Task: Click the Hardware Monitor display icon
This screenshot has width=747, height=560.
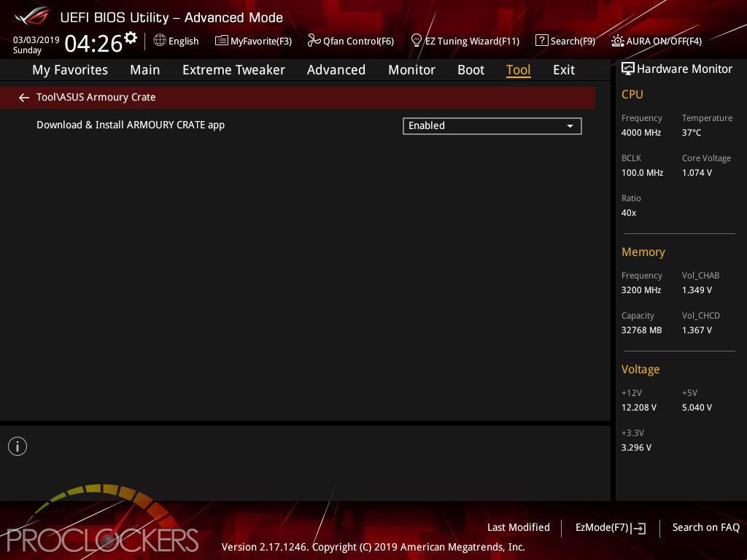Action: [628, 69]
